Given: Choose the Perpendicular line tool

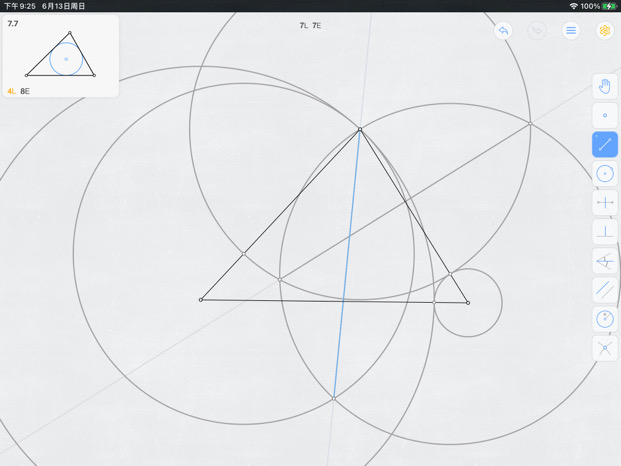Looking at the screenshot, I should [x=605, y=232].
